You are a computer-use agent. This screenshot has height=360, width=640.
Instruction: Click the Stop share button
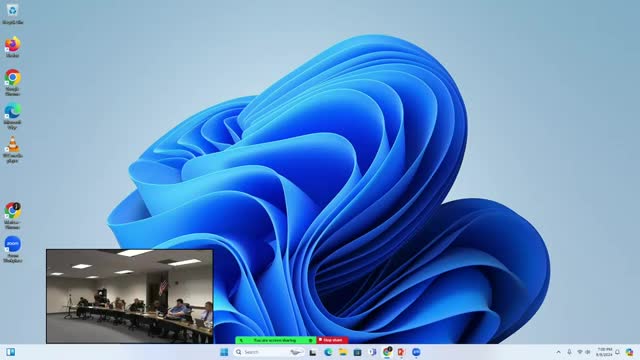333,340
